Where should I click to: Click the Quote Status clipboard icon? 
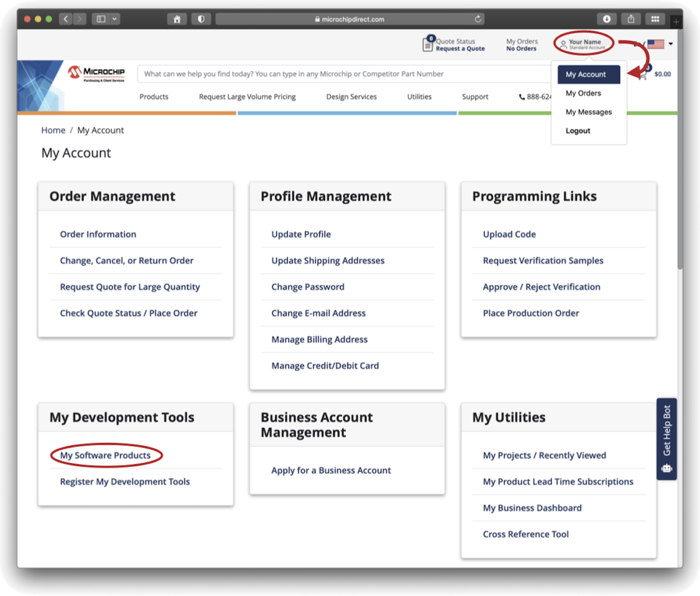point(428,44)
